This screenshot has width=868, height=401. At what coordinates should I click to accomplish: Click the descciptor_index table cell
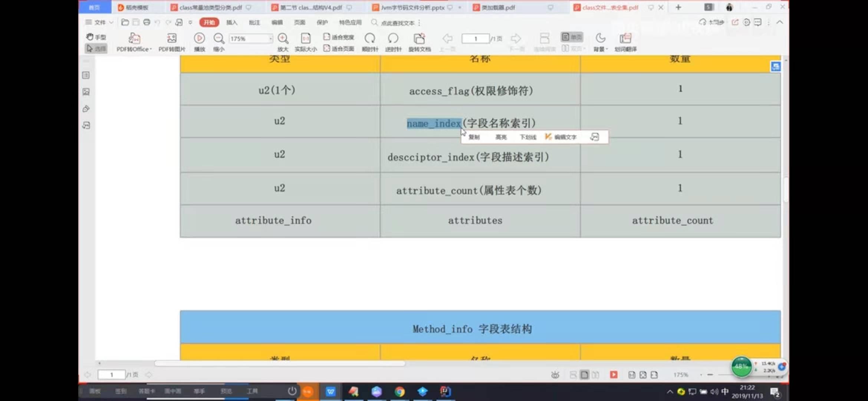(x=480, y=155)
